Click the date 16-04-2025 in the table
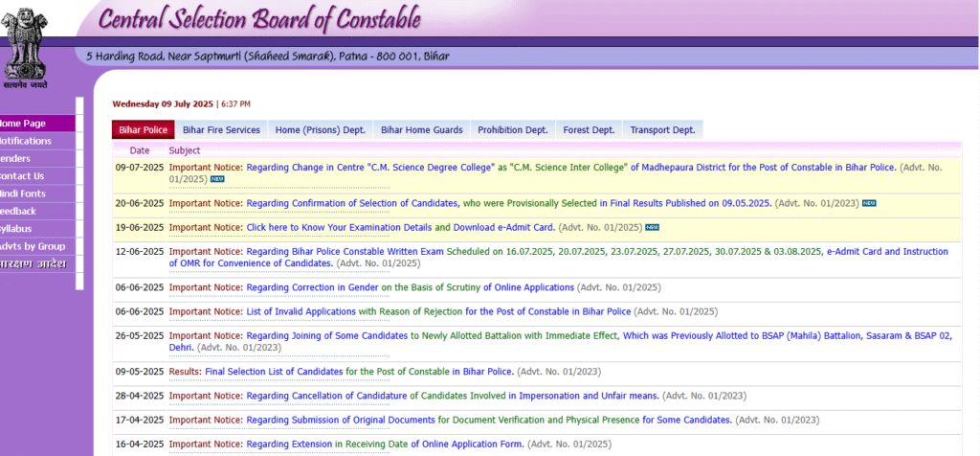This screenshot has width=980, height=456. click(140, 445)
